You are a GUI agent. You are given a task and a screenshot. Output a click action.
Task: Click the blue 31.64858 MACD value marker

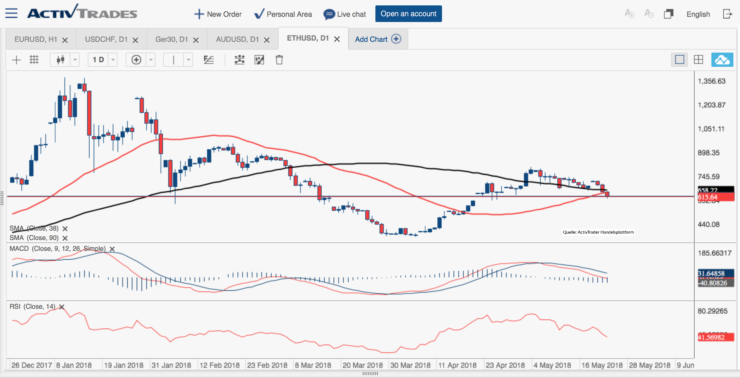click(x=715, y=273)
